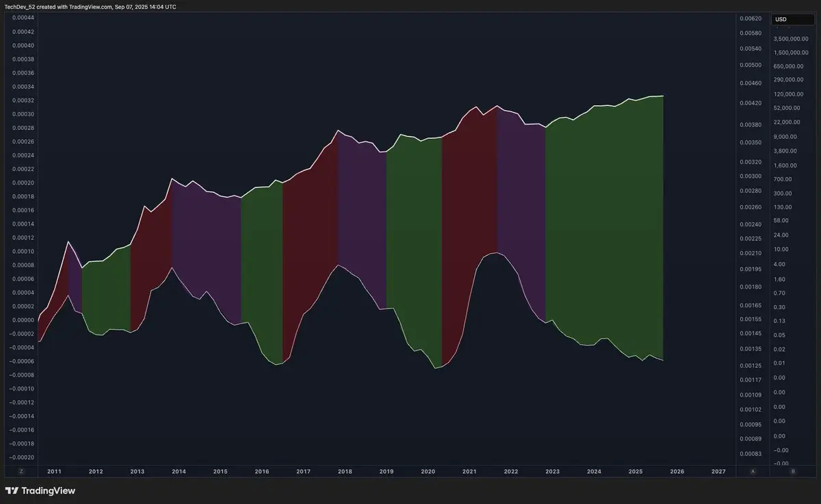Viewport: 821px width, 504px height.
Task: Click 0.00195 on the middle-right price scale
Action: [x=751, y=269]
